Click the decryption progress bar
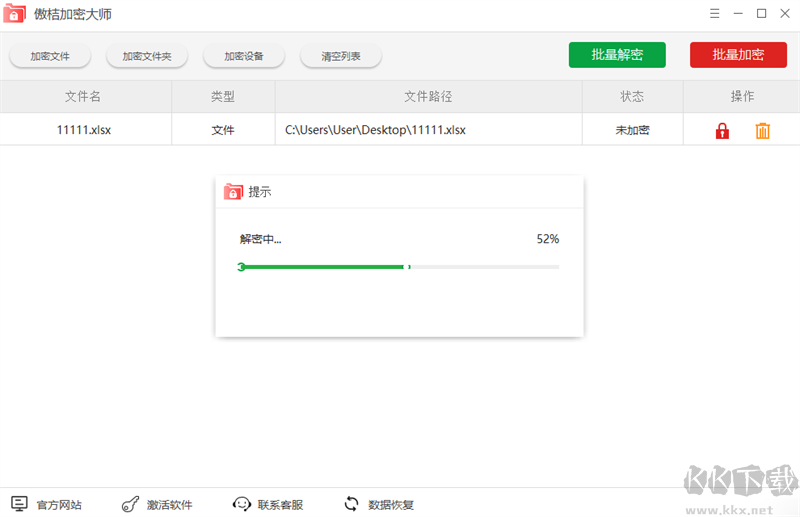Viewport: 800px width, 517px height. tap(399, 267)
